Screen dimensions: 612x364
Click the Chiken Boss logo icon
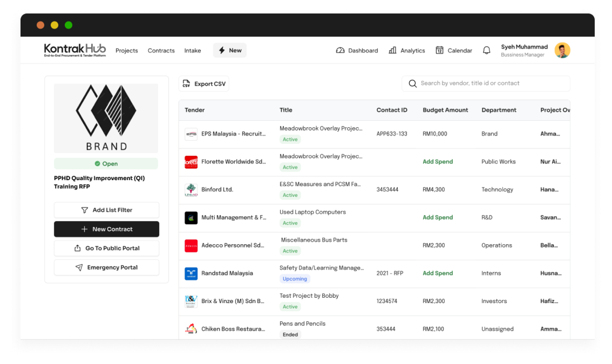click(x=191, y=329)
